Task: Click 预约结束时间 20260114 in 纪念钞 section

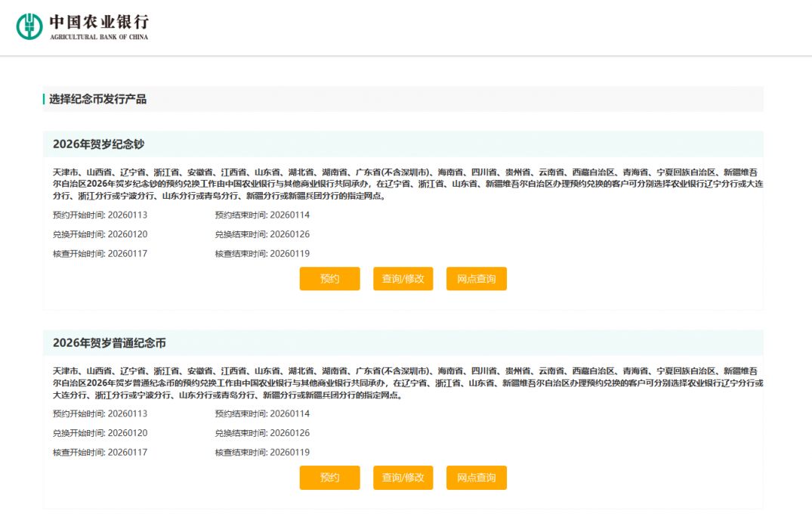Action: pyautogui.click(x=262, y=215)
